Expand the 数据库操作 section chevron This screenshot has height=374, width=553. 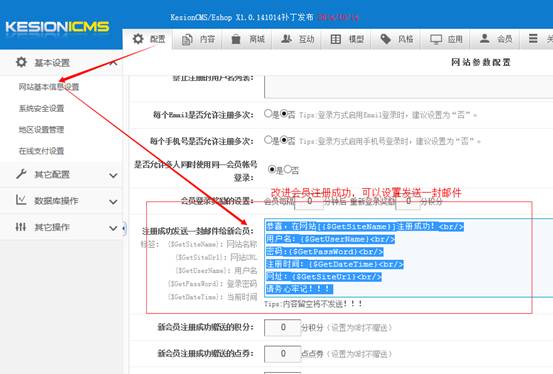113,202
